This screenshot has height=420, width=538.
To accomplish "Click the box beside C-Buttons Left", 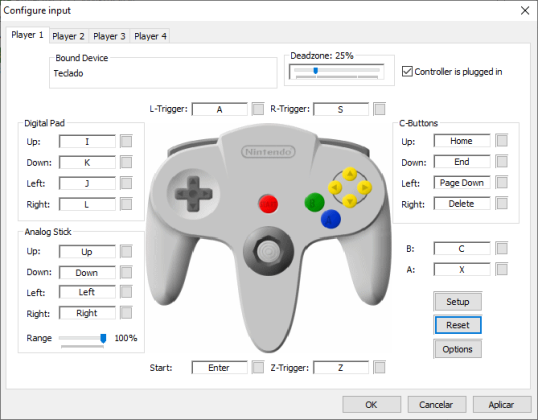I will 502,183.
